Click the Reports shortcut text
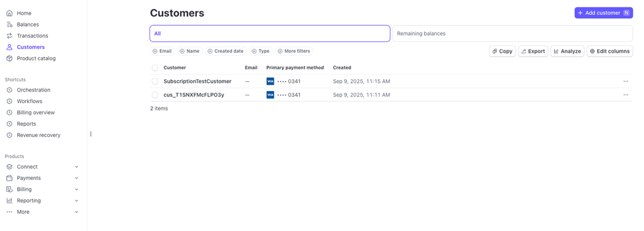 (x=26, y=124)
